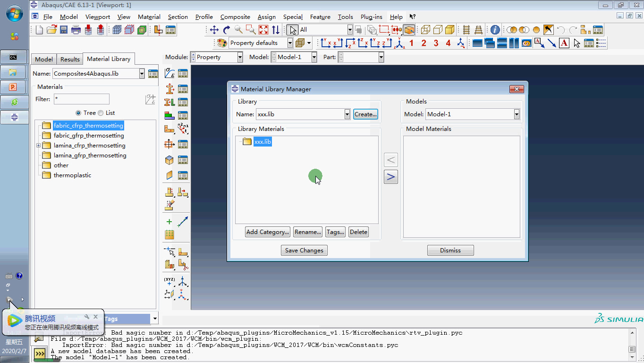Switch to the Results tab
The image size is (644, 363).
click(70, 59)
